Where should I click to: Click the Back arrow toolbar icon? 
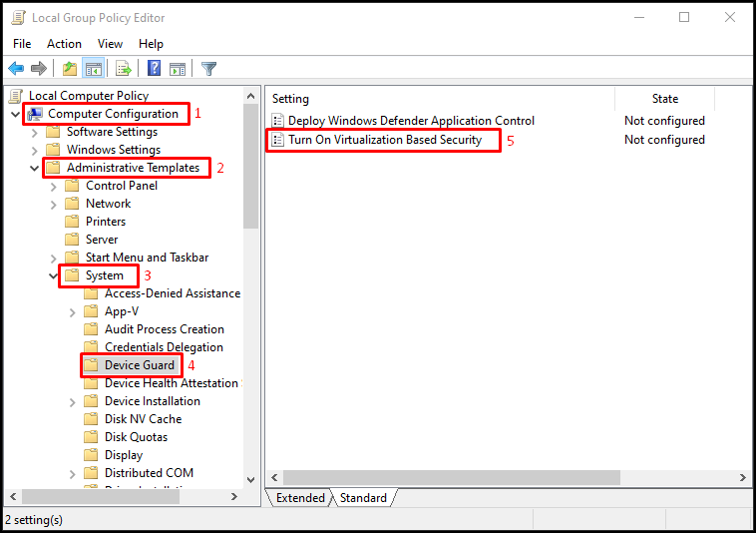click(16, 69)
